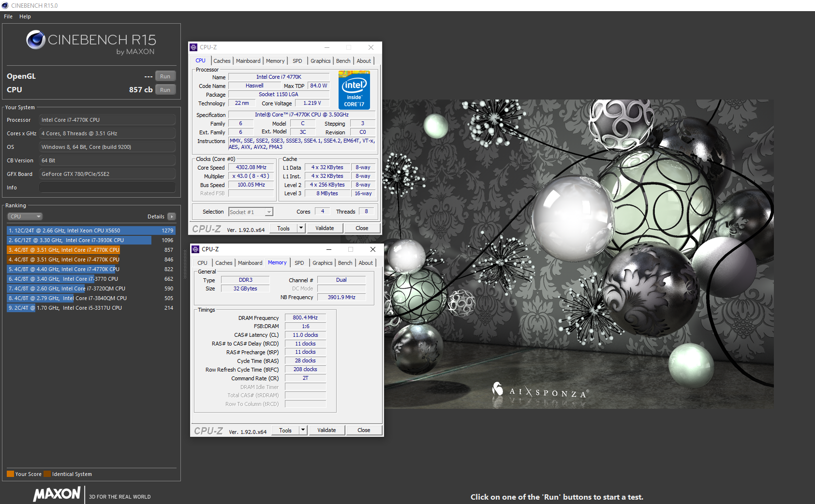Click Close button in top CPU-Z window
The width and height of the screenshot is (815, 504).
point(362,228)
